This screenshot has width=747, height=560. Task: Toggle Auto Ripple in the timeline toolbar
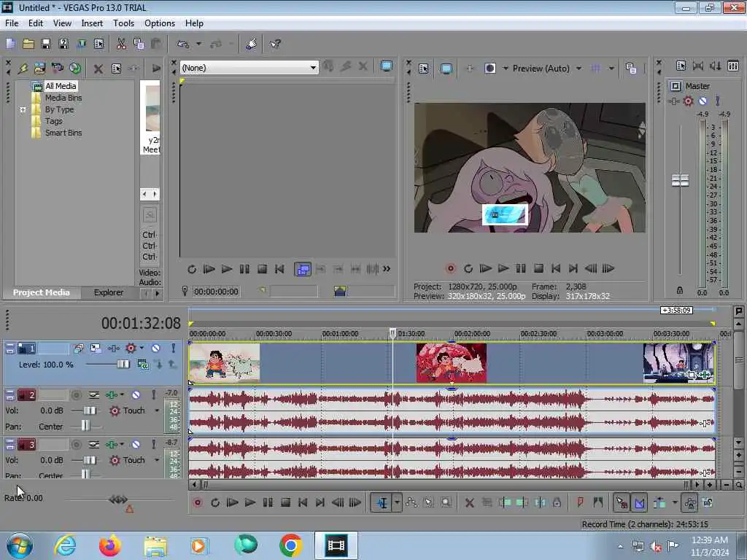[x=659, y=502]
